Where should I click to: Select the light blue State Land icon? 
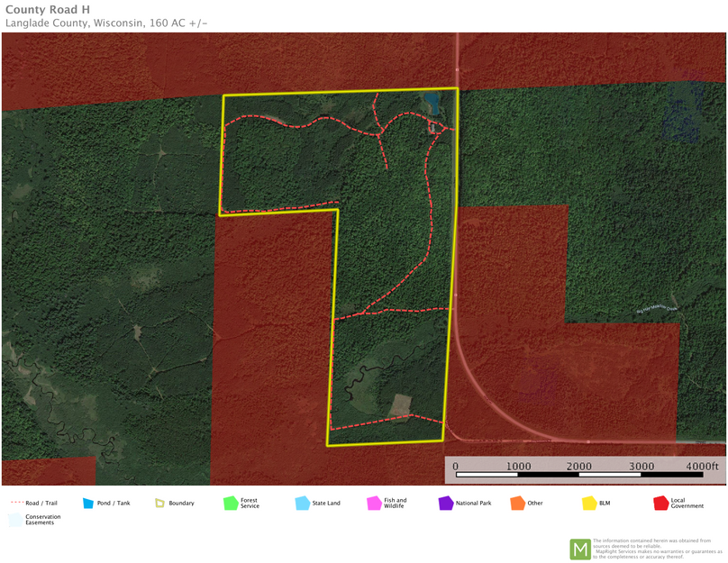303,503
